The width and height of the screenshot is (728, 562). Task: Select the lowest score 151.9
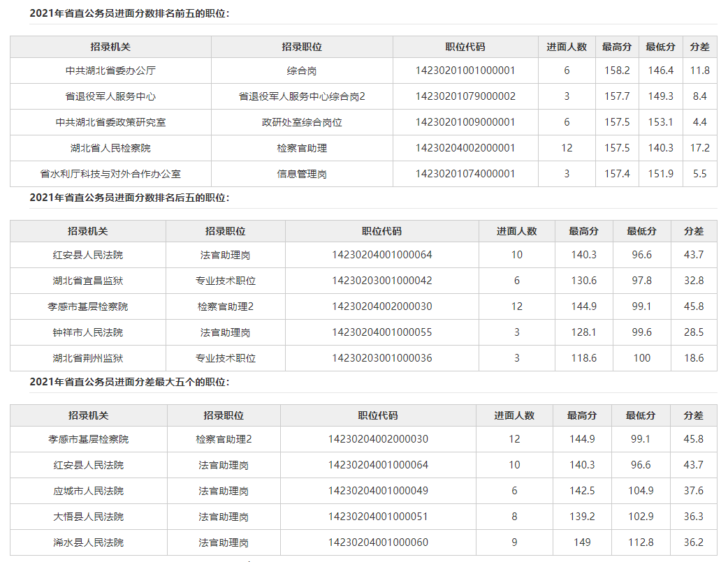(661, 174)
